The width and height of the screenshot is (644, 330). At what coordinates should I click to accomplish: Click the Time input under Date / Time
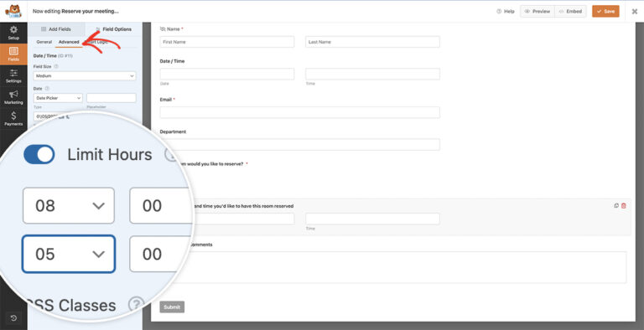click(x=372, y=74)
